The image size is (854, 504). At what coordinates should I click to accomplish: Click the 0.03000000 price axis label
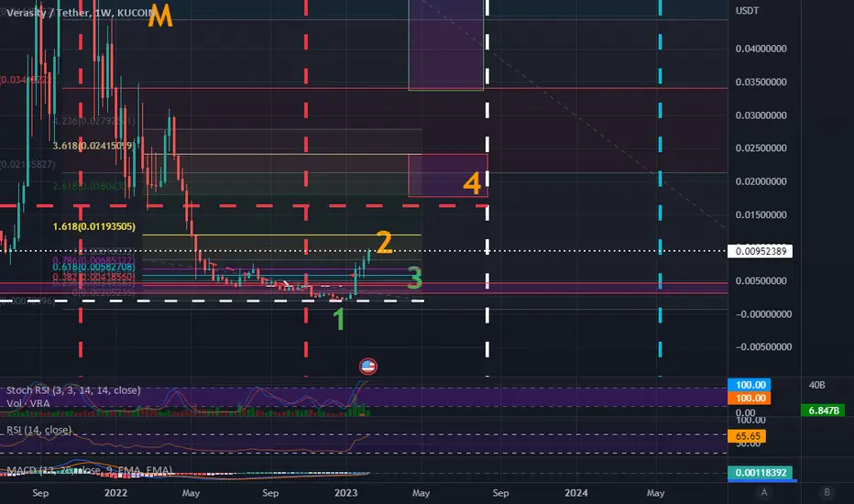(761, 115)
